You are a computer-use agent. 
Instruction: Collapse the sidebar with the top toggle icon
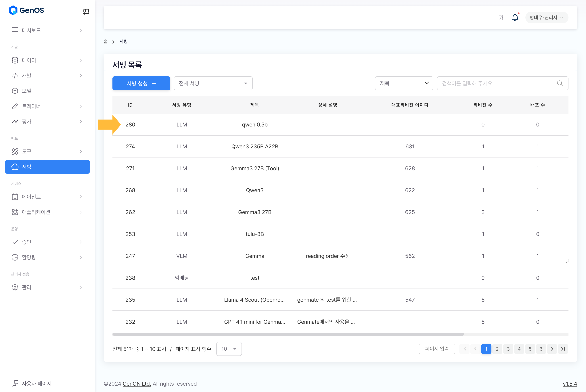click(x=86, y=11)
